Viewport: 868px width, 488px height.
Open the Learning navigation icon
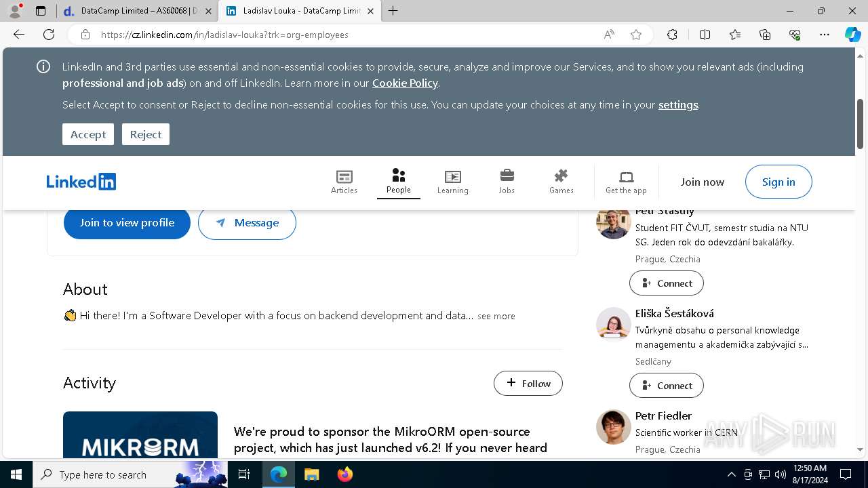[x=452, y=182]
